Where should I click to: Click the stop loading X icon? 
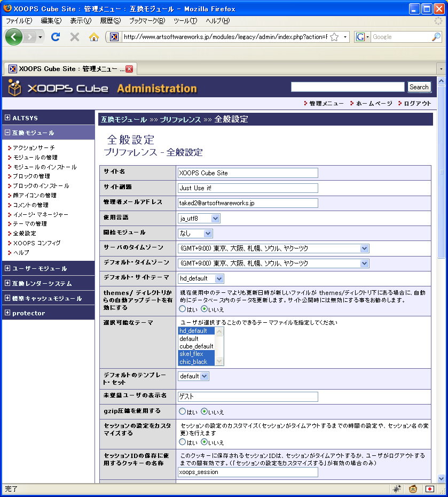click(x=75, y=37)
